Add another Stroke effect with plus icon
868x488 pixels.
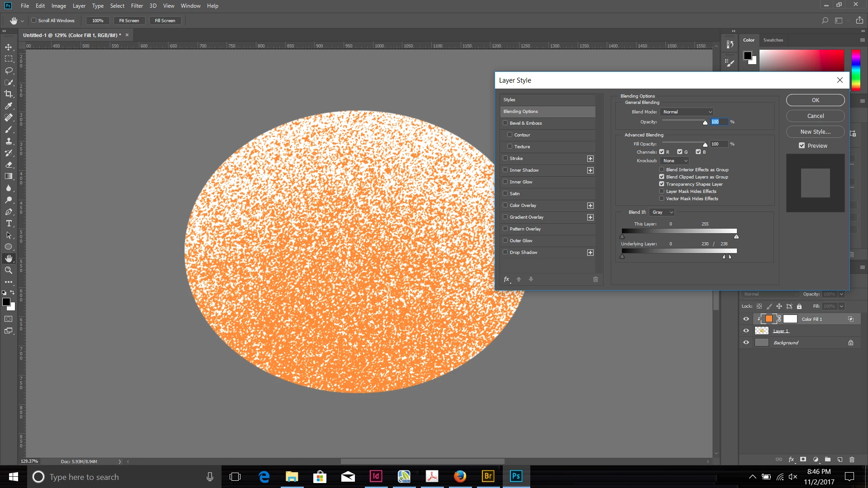click(x=590, y=159)
